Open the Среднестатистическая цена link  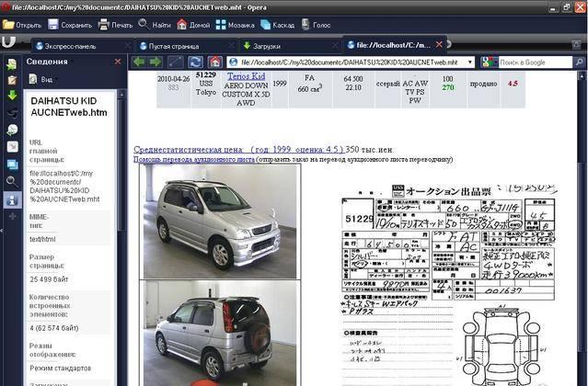pyautogui.click(x=239, y=150)
